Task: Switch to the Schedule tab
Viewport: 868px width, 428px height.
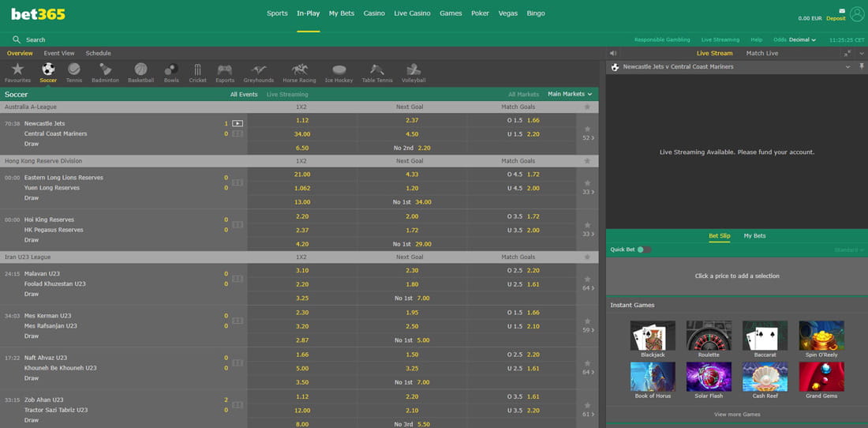Action: tap(98, 53)
